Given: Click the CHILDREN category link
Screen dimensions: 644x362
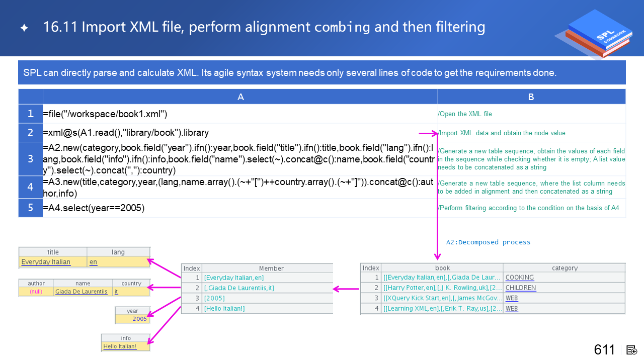Looking at the screenshot, I should pyautogui.click(x=520, y=288).
